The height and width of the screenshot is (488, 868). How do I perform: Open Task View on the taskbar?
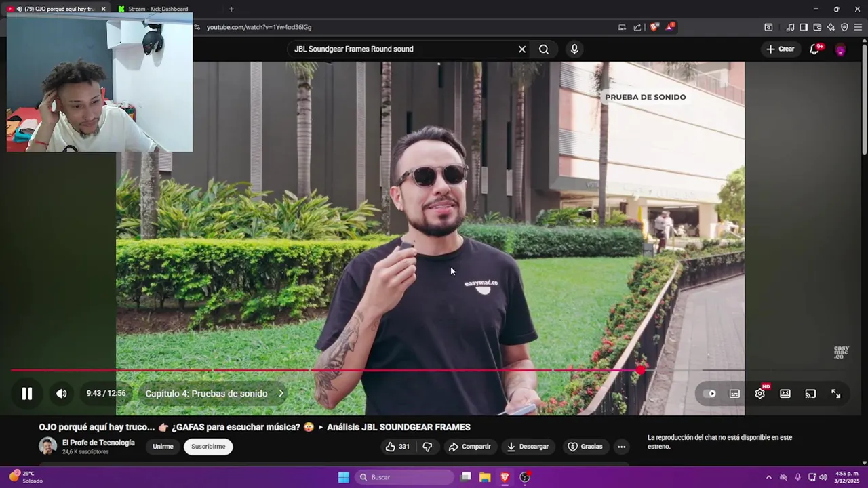click(x=466, y=477)
